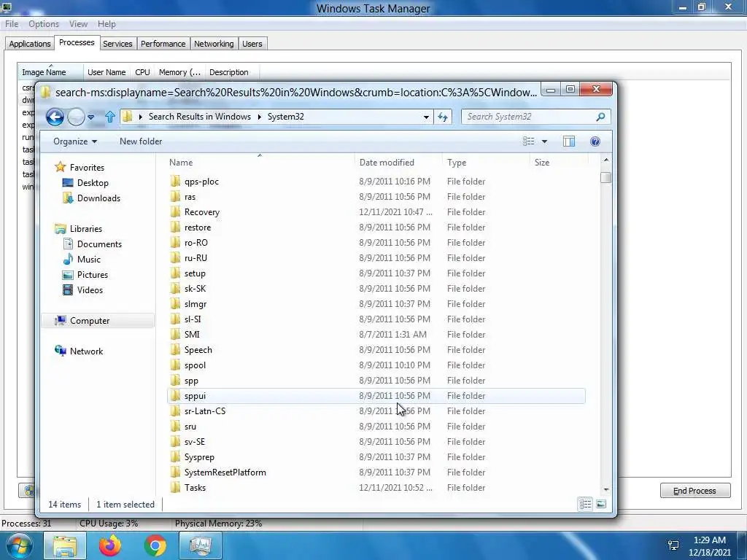The image size is (747, 560).
Task: Click the Search System32 field
Action: (x=535, y=117)
